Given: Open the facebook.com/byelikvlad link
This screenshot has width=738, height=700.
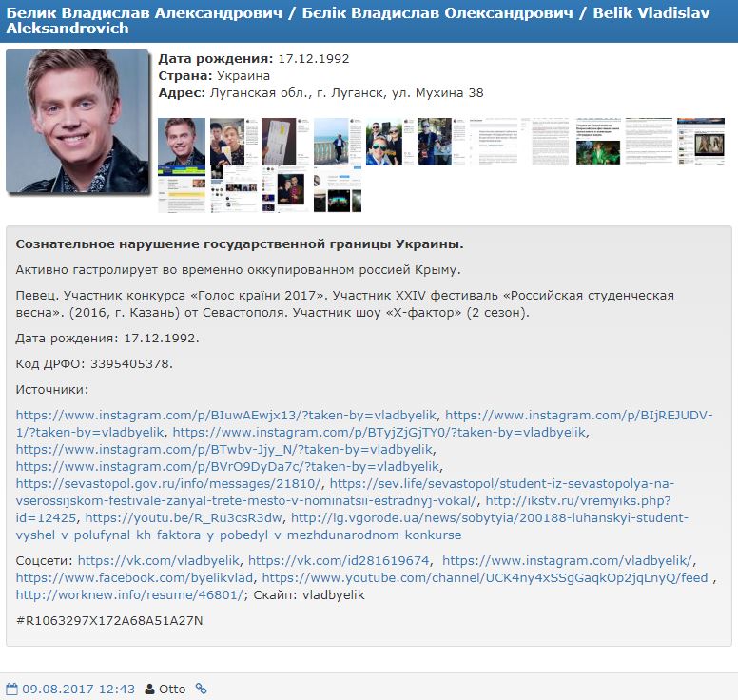Looking at the screenshot, I should [135, 577].
